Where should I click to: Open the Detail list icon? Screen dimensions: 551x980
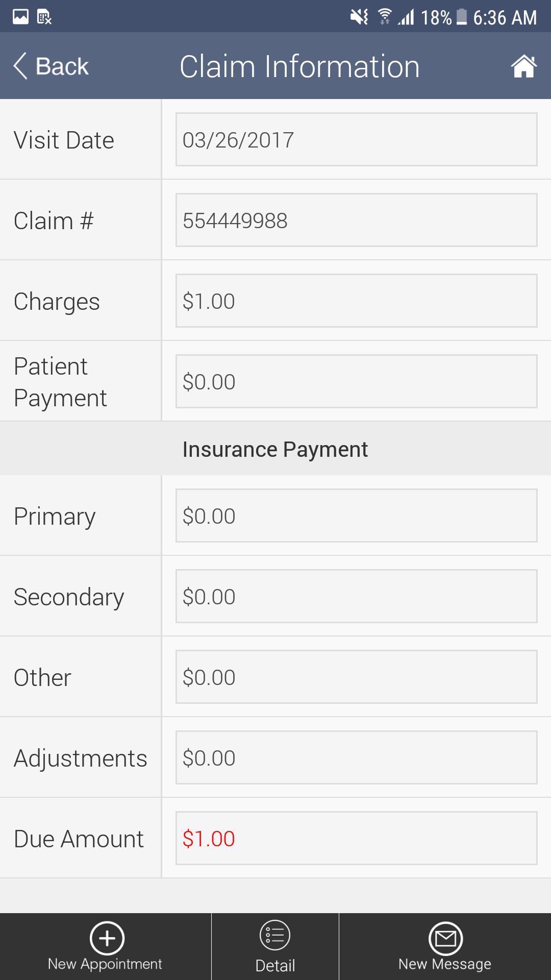click(x=275, y=935)
